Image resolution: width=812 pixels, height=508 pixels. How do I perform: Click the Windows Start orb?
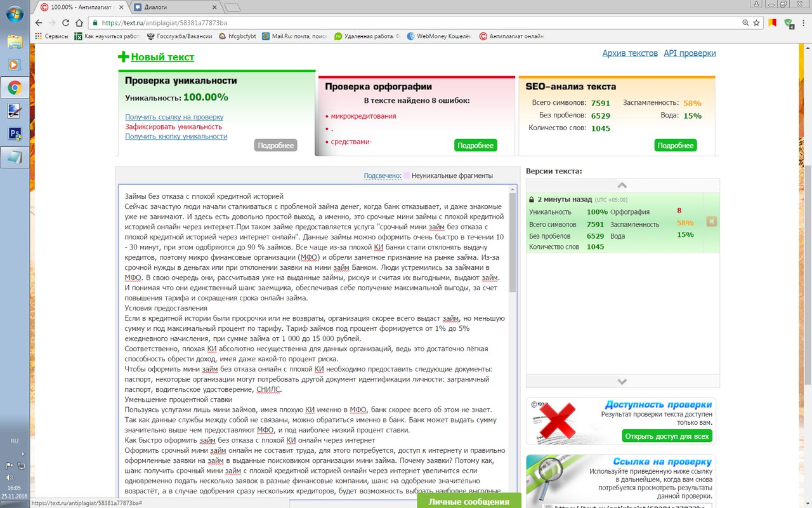(14, 14)
